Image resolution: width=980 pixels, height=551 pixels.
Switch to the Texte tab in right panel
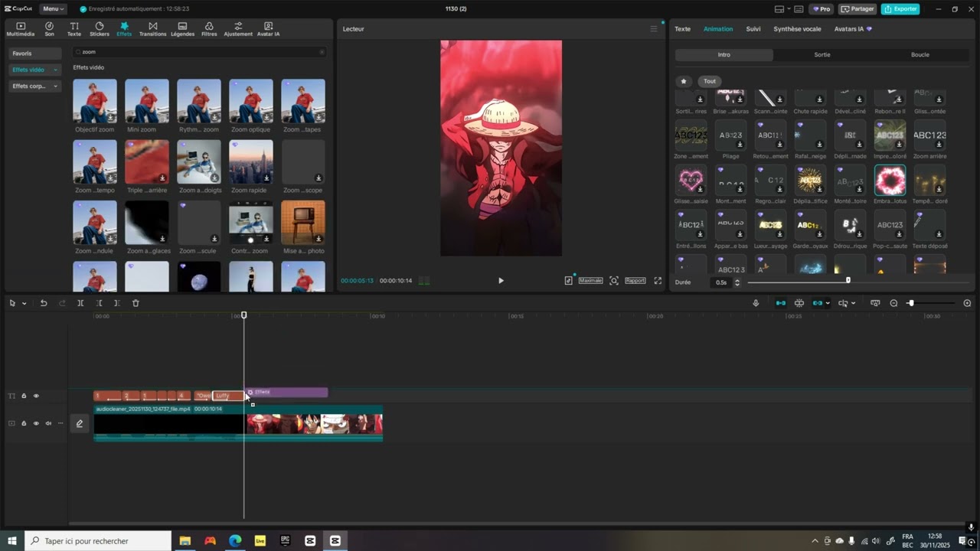click(682, 29)
